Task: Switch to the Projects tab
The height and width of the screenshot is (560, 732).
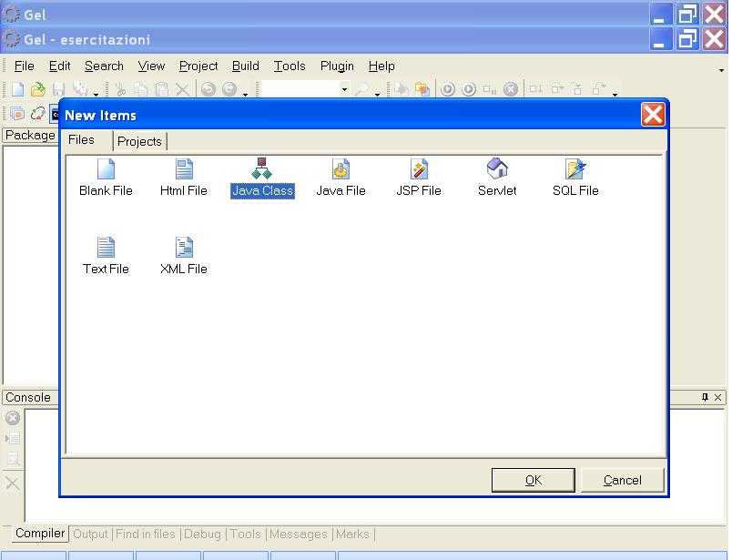Action: pyautogui.click(x=139, y=141)
